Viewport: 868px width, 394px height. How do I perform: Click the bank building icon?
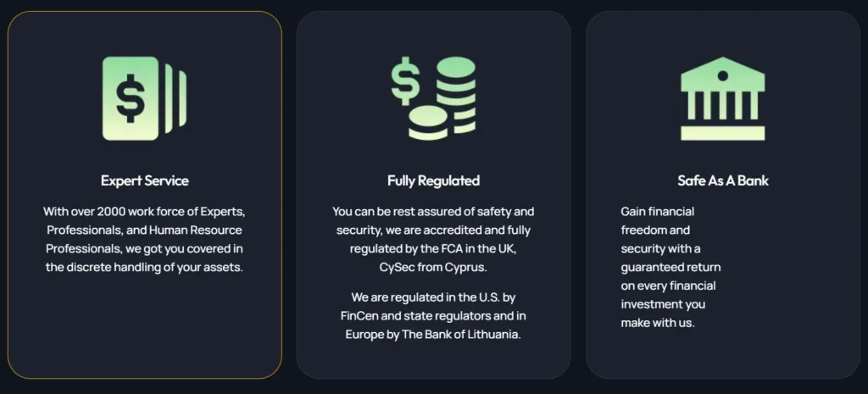[722, 98]
